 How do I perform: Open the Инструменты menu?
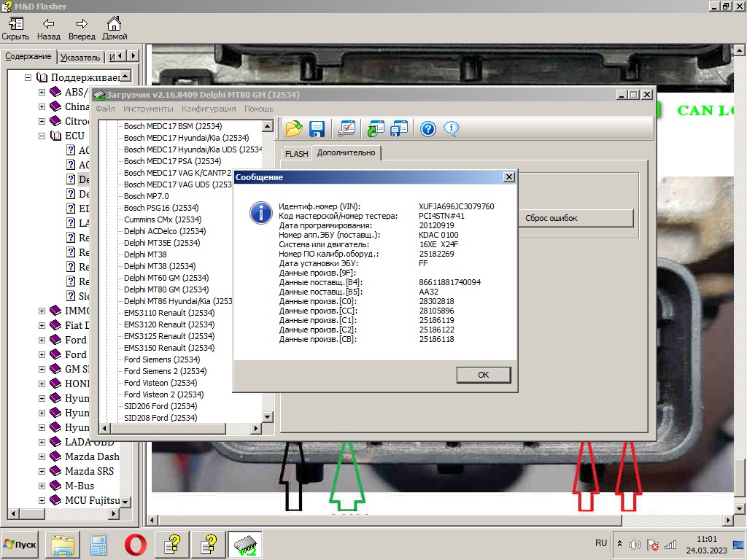point(148,109)
